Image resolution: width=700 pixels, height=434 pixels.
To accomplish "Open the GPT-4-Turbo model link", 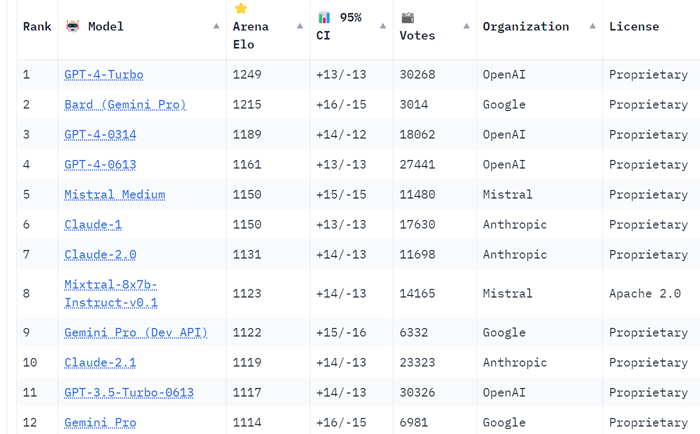I will click(x=105, y=74).
